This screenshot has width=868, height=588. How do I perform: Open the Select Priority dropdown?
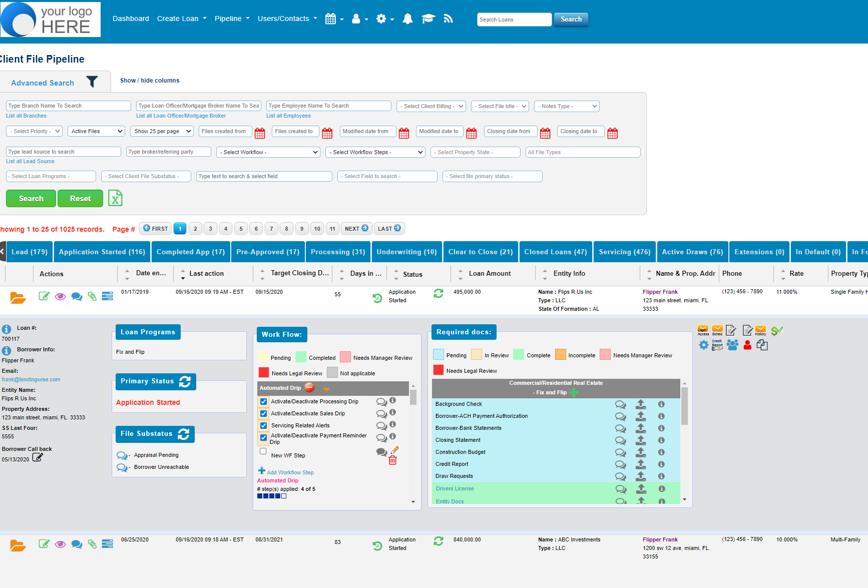coord(34,131)
